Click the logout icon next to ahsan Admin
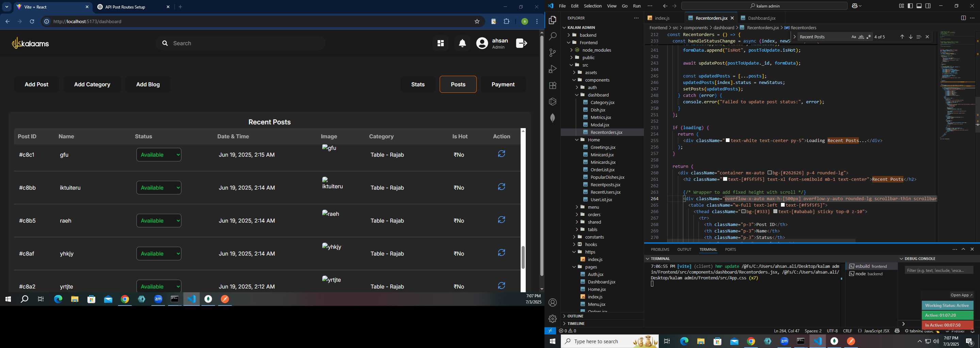Screen dimensions: 980x348 click(522, 43)
